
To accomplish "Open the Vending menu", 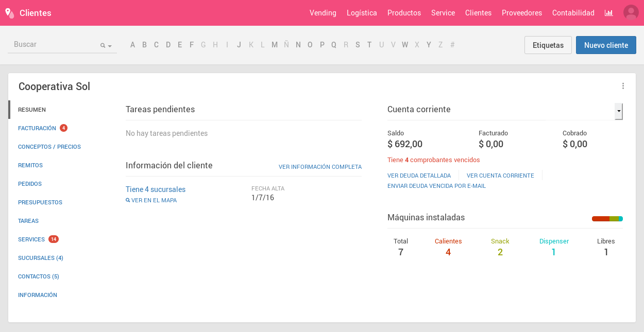I will click(323, 13).
